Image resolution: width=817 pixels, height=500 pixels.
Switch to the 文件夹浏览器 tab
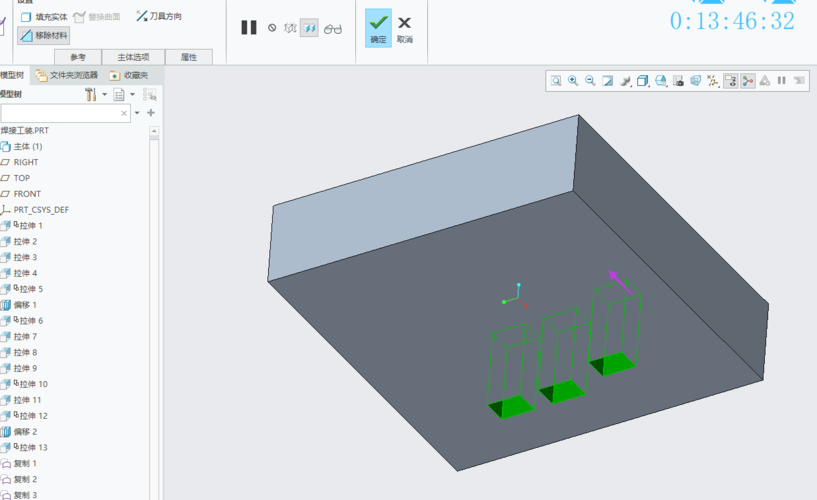(67, 75)
